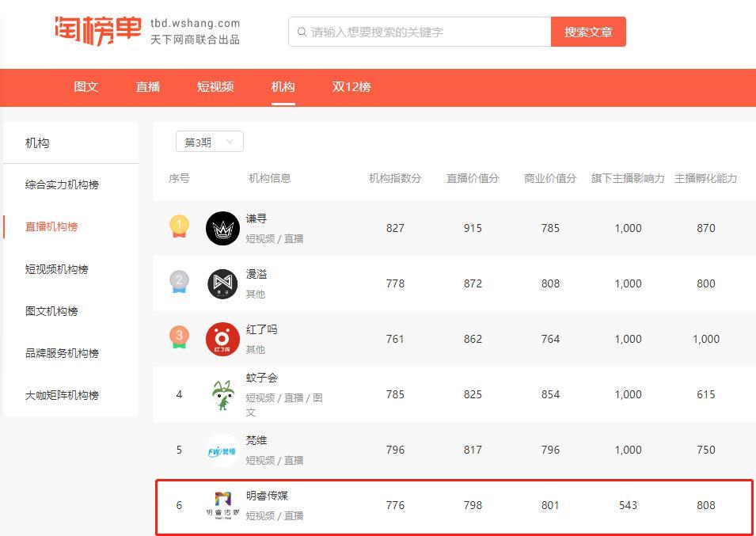
Task: Click the bronze rank 3 medal
Action: (x=180, y=337)
